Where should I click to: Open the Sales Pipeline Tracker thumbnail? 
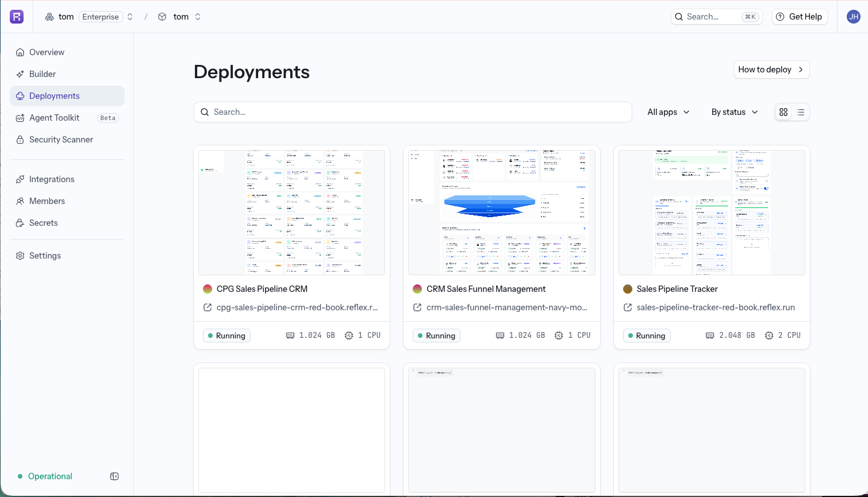(712, 213)
